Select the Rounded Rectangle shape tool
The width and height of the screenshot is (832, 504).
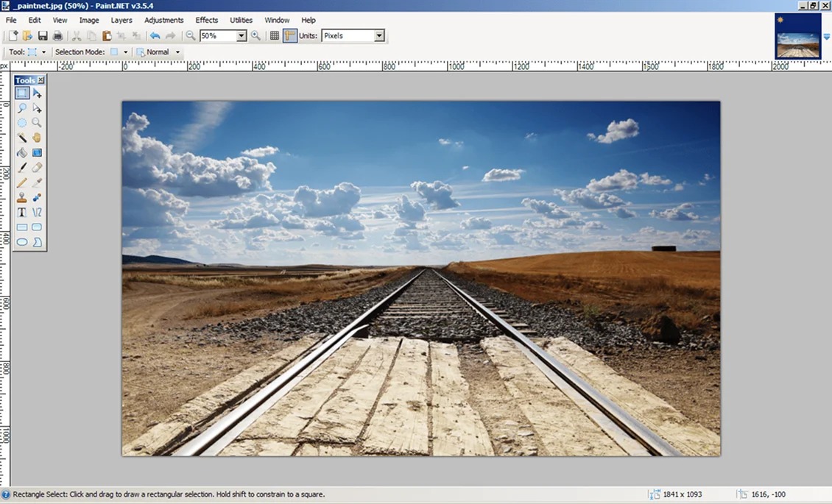point(37,227)
